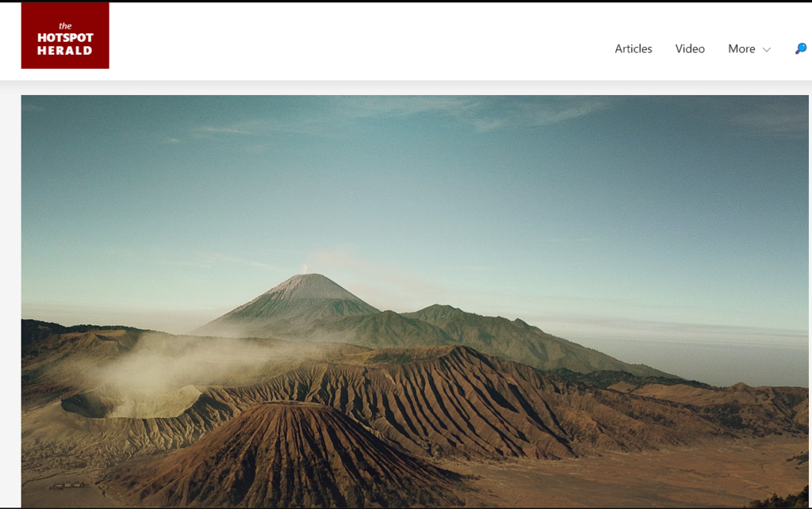Click the Hotspot Herald masthead to go home
The height and width of the screenshot is (509, 812).
(65, 35)
